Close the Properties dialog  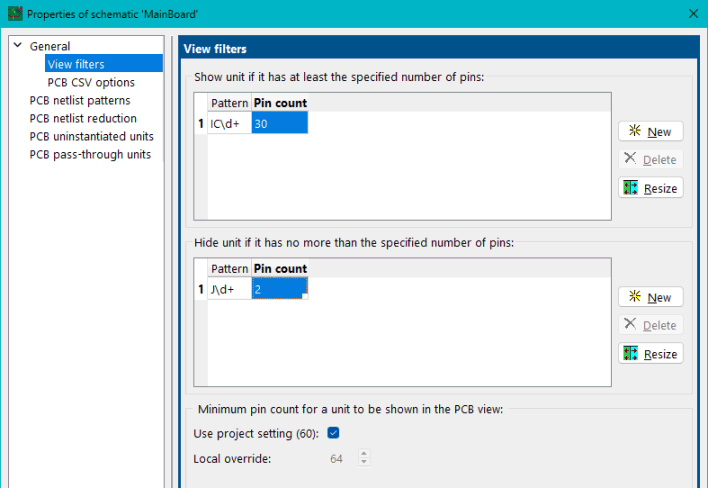pyautogui.click(x=694, y=13)
